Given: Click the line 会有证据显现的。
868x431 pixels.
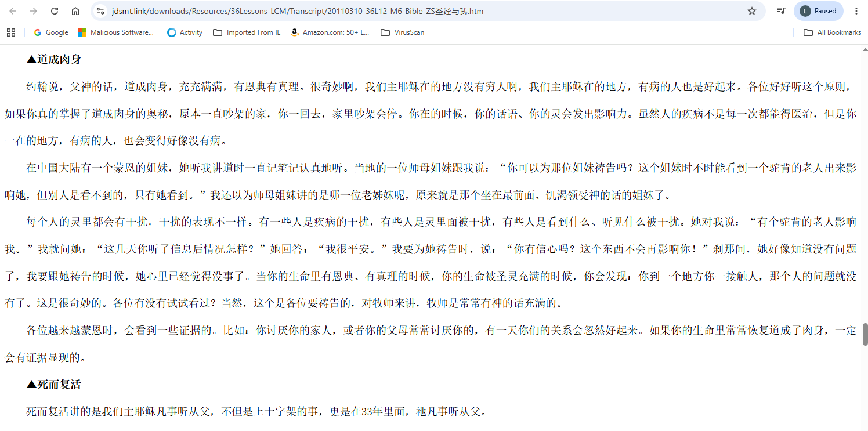Looking at the screenshot, I should [46, 358].
